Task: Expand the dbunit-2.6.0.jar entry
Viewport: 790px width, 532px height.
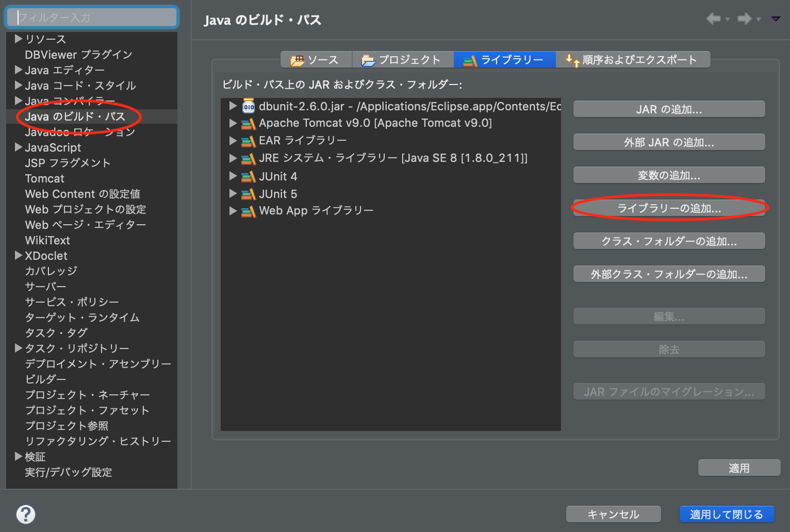Action: coord(233,106)
